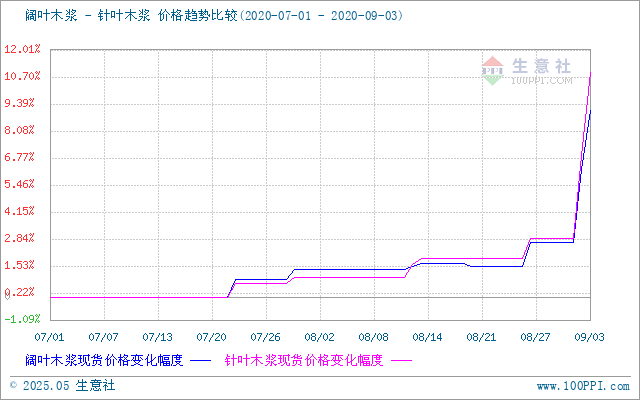Click the 针叶木浆现货价格变化幅度 legend label

click(304, 360)
